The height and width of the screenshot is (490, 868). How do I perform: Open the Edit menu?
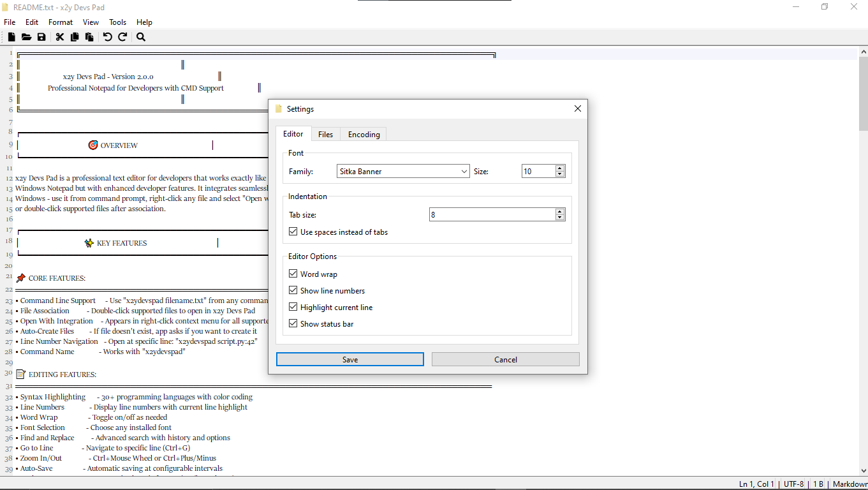click(32, 22)
